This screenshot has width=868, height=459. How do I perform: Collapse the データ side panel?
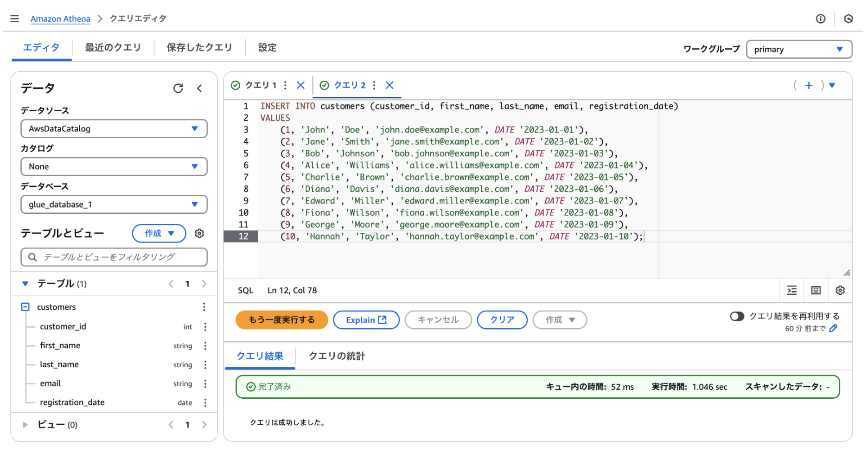pos(199,88)
